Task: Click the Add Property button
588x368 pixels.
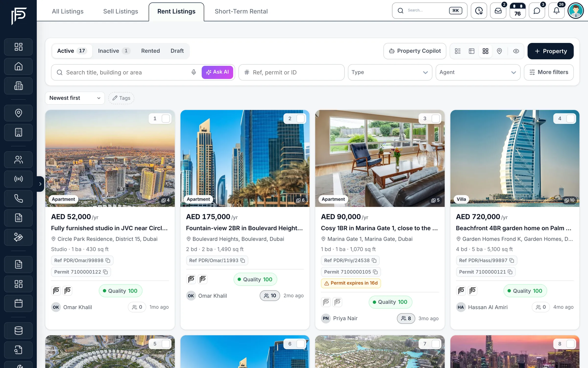Action: (x=551, y=51)
